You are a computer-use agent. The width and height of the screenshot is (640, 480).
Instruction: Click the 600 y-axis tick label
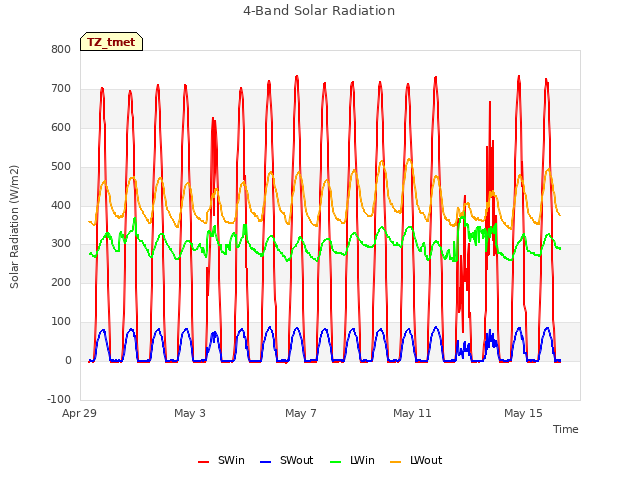click(x=61, y=127)
